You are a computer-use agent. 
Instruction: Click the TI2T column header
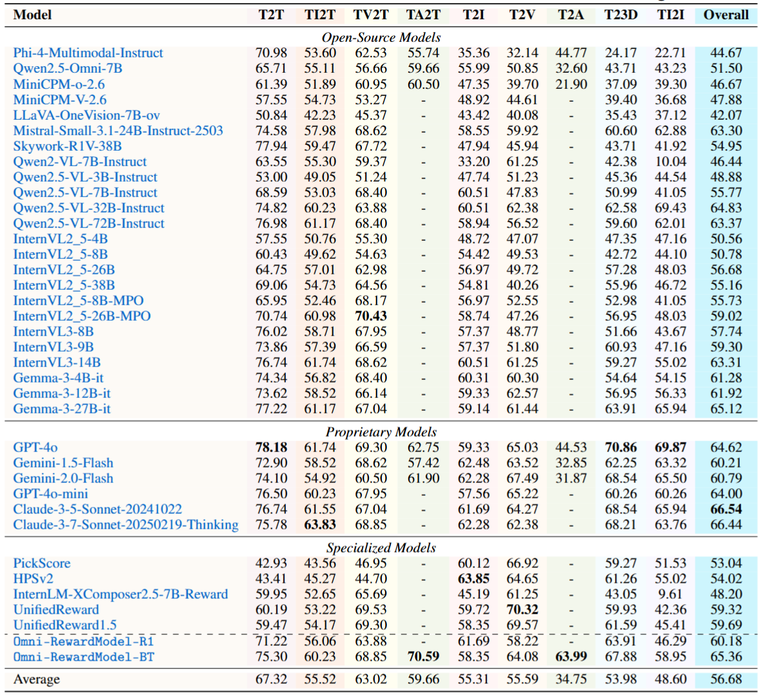(320, 15)
